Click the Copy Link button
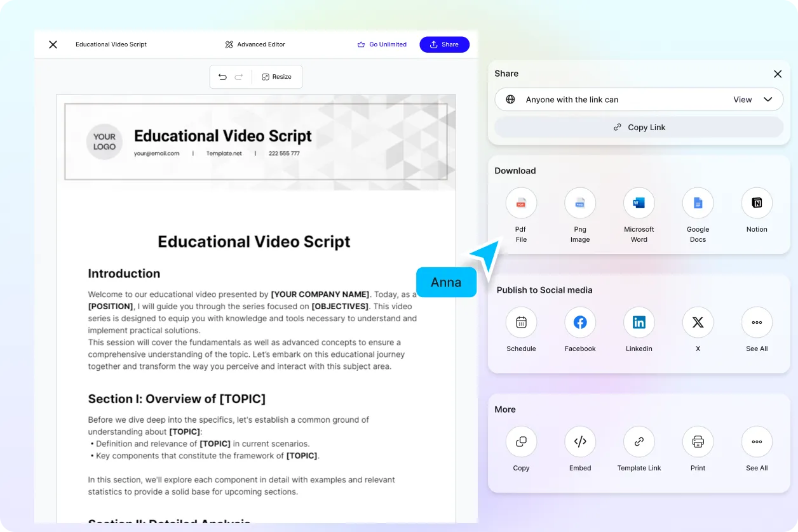The height and width of the screenshot is (532, 798). coord(639,127)
